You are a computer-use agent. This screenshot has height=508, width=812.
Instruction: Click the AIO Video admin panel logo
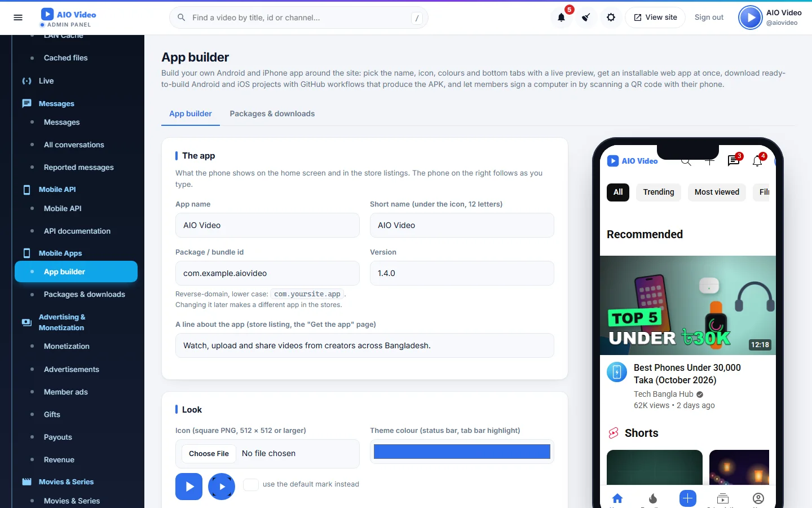pos(68,17)
